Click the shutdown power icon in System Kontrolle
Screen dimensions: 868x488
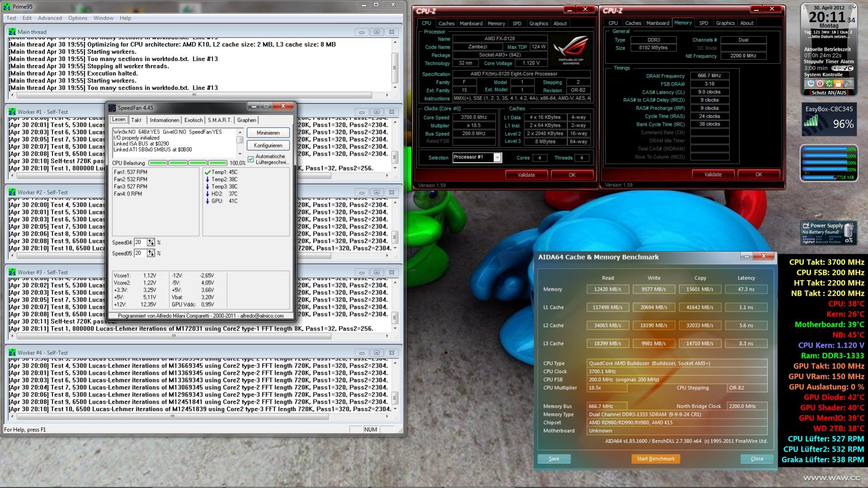click(x=811, y=84)
